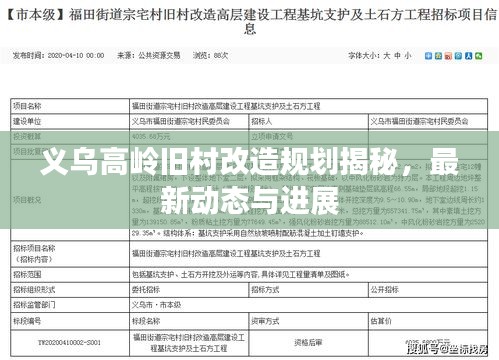Screen dimensions: 499x360
Task: Set font size to 小 (small)
Action: click(408, 55)
